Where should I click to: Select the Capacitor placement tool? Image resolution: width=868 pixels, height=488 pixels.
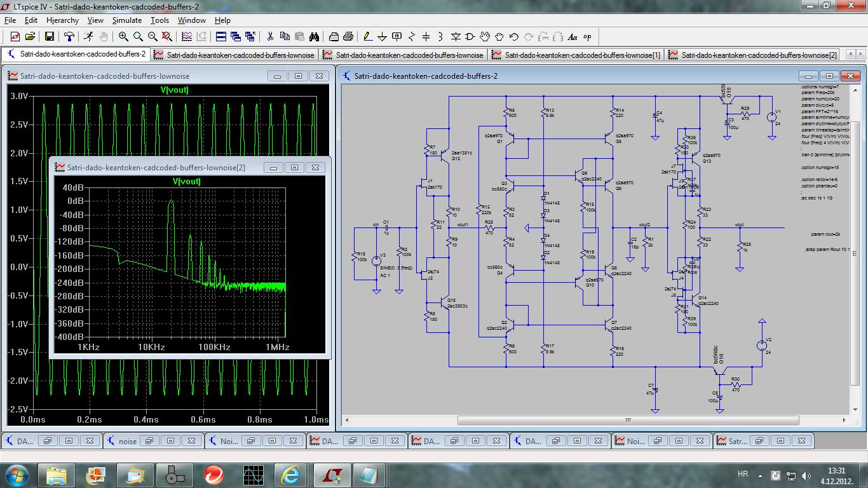click(426, 36)
